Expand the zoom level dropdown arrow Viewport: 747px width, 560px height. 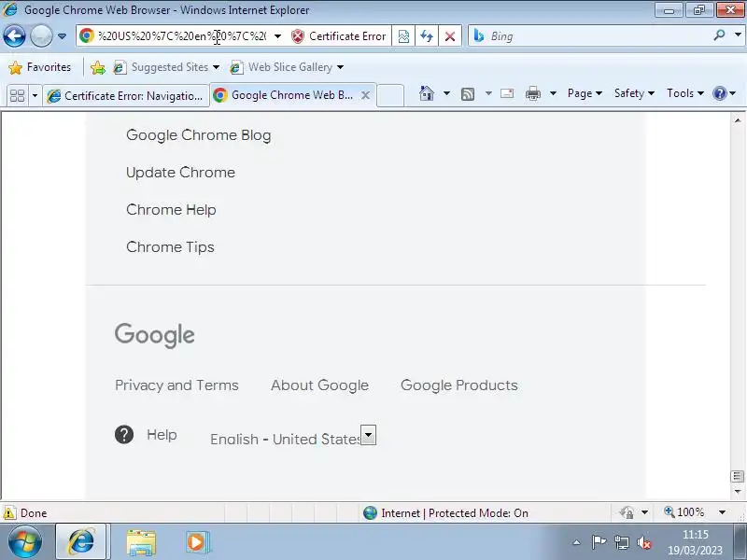pyautogui.click(x=722, y=512)
